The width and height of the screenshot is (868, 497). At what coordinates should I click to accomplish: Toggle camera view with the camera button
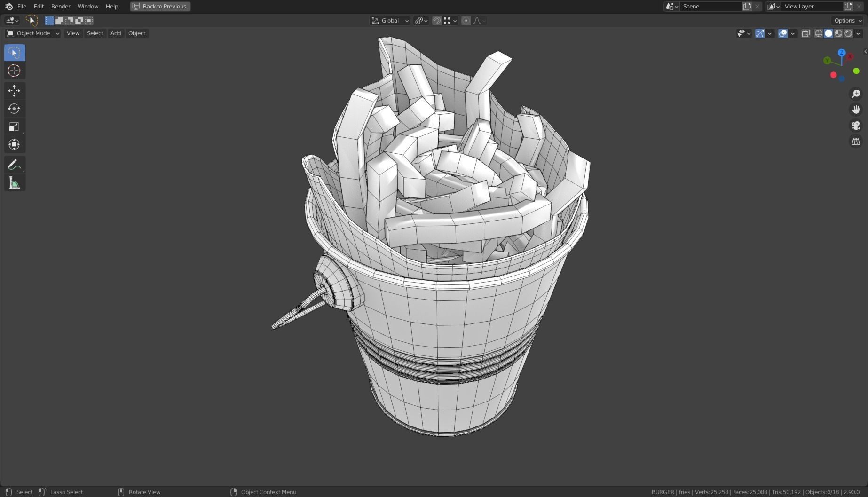point(856,126)
